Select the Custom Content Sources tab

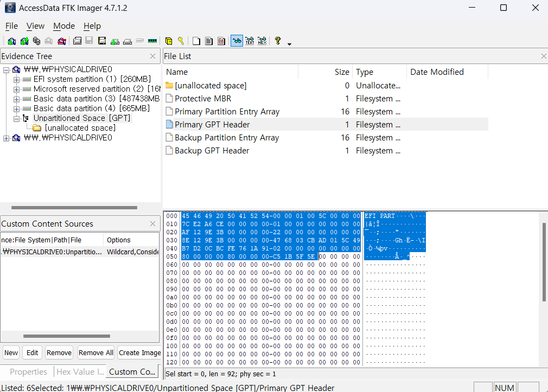[x=132, y=372]
